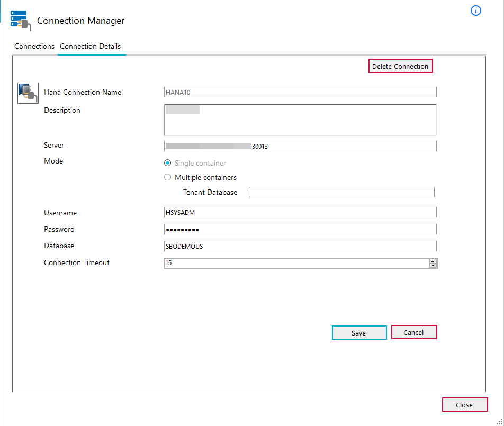
Task: Click the Username field with HSYSADM
Action: pyautogui.click(x=300, y=212)
